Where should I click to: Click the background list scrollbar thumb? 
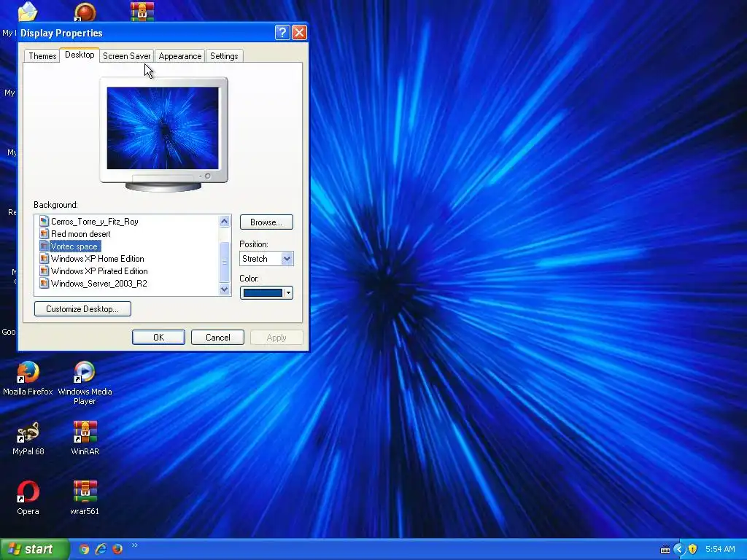[x=225, y=262]
